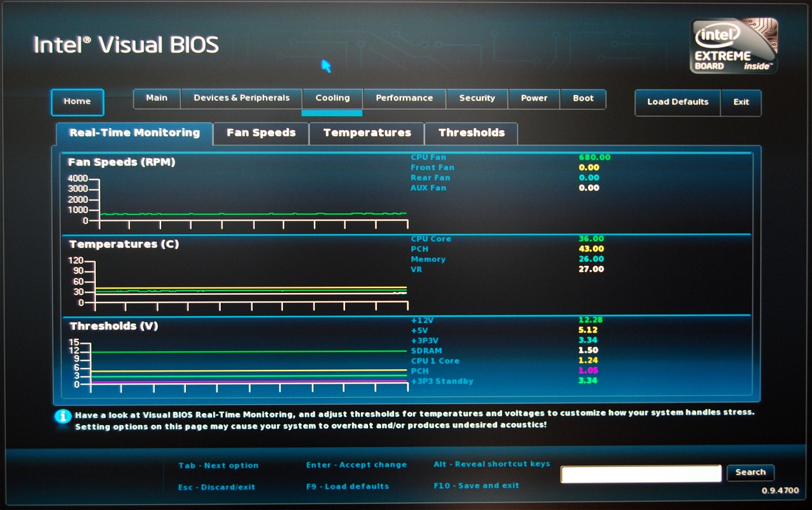Select Devices & Peripherals menu
812x510 pixels.
[x=241, y=98]
